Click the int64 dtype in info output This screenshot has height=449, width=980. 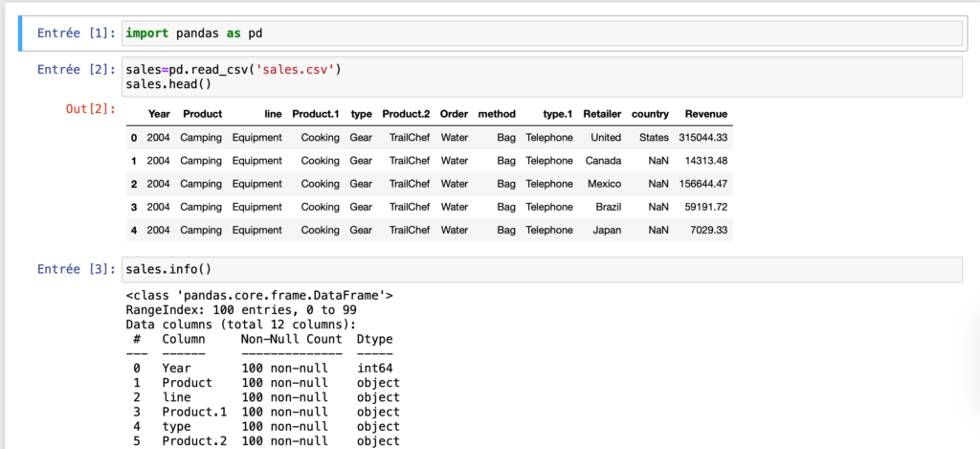pyautogui.click(x=375, y=368)
